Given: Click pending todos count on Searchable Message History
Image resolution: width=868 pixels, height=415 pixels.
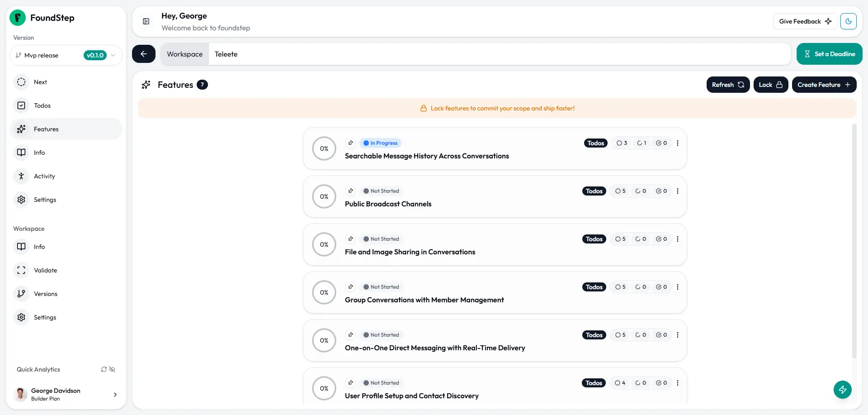Looking at the screenshot, I should coord(622,143).
